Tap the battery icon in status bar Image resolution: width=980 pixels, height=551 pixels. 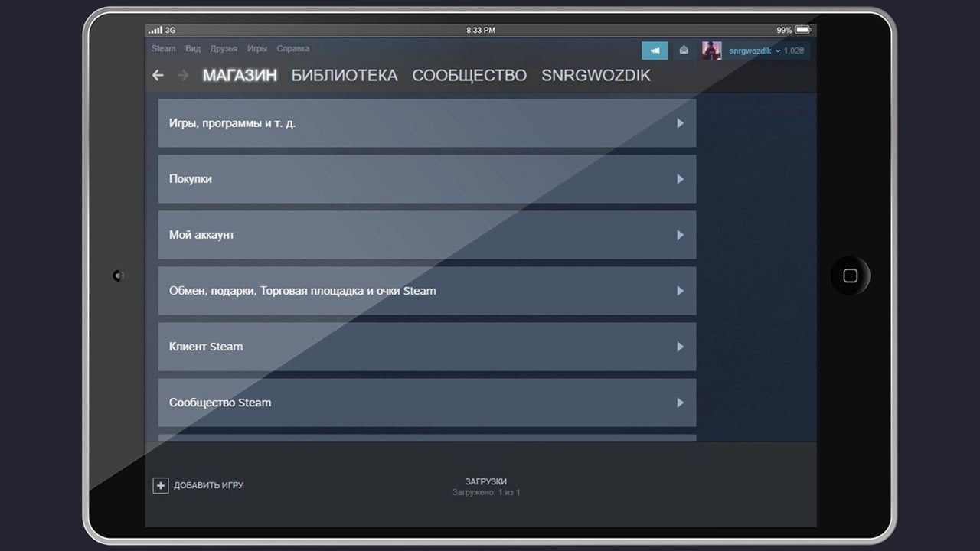[x=802, y=30]
